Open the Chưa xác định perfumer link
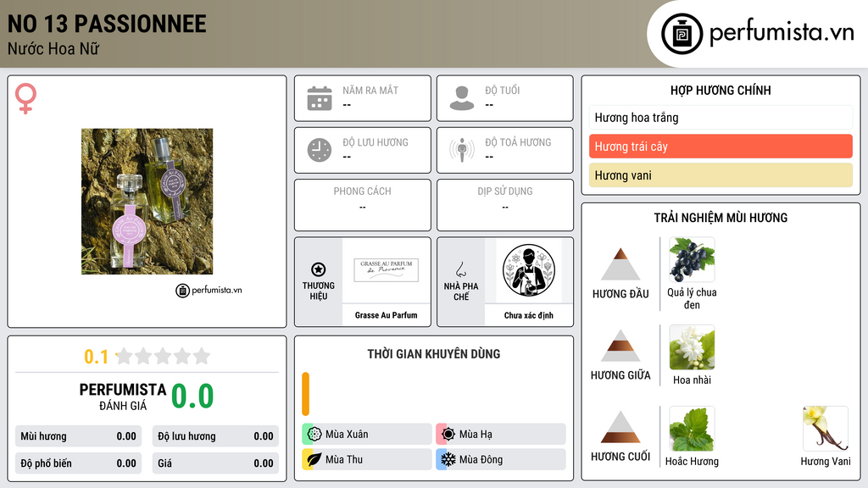 coord(529,315)
